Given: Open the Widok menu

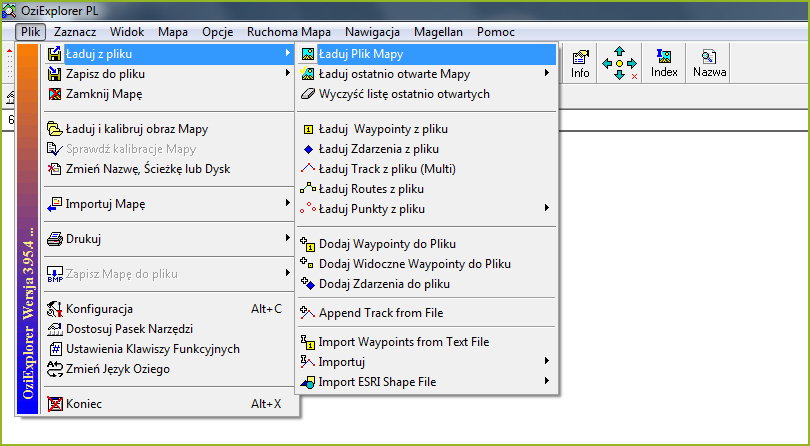Looking at the screenshot, I should (127, 32).
